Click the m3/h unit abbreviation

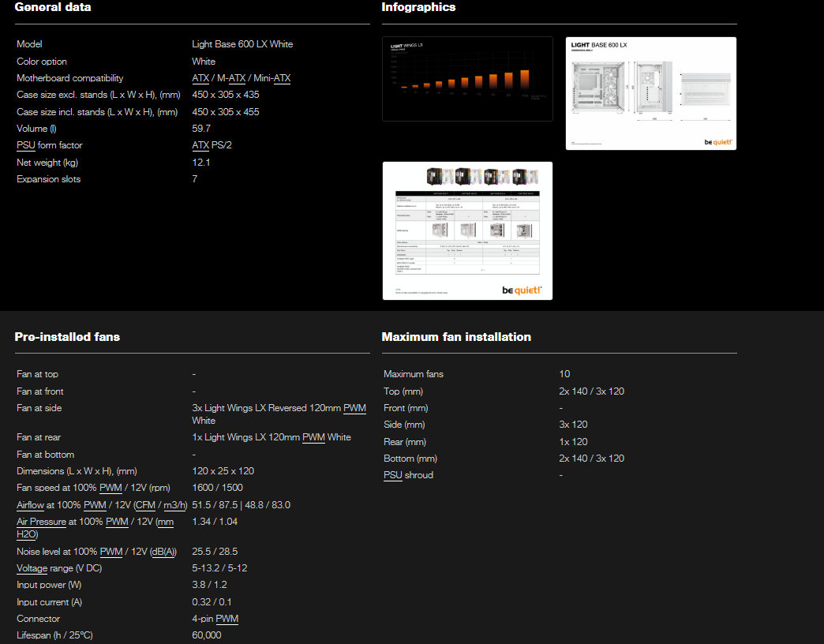174,505
